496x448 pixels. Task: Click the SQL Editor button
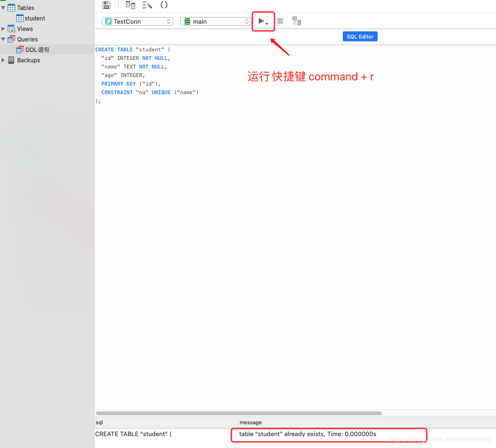[x=360, y=37]
